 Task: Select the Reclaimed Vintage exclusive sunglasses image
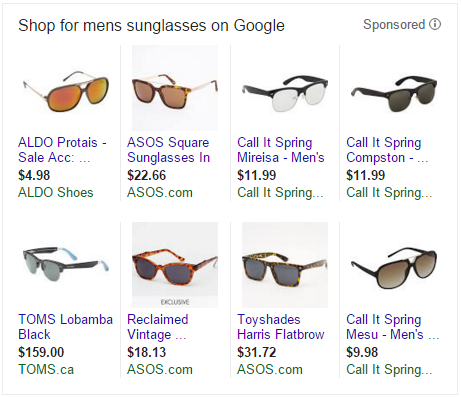tap(175, 265)
